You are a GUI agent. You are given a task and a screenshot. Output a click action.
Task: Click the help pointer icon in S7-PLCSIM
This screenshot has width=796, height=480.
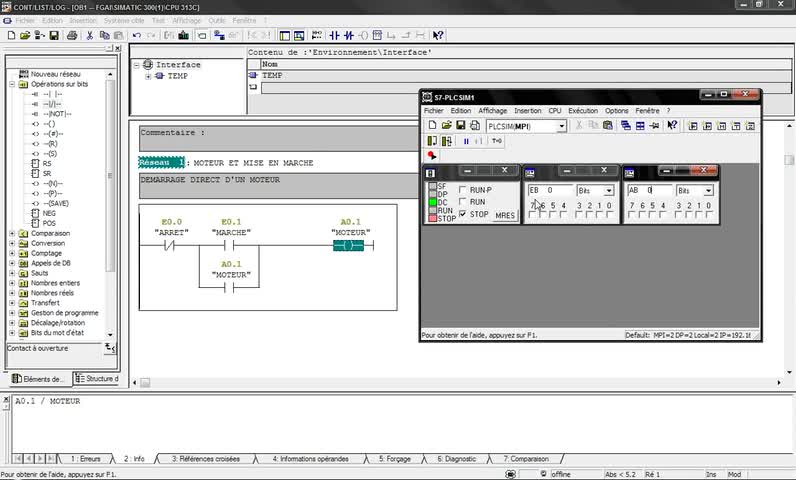[672, 125]
